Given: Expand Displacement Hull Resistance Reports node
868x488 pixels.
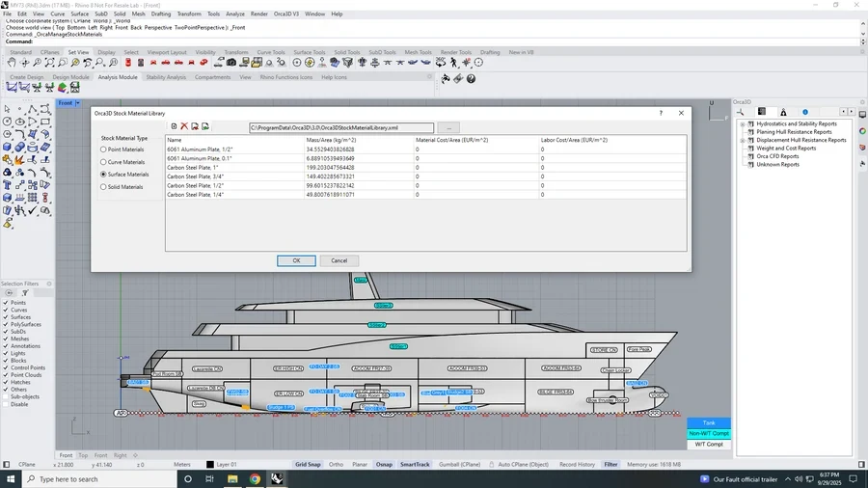Looking at the screenshot, I should [743, 140].
